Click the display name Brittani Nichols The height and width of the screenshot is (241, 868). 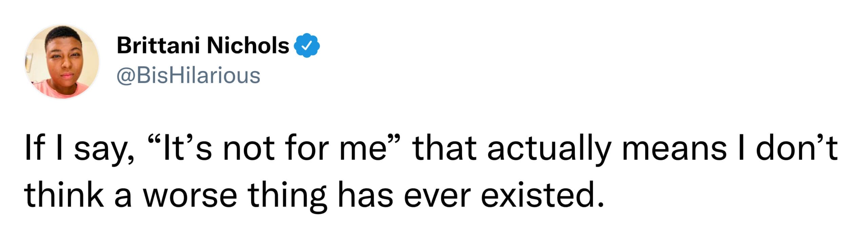tap(203, 46)
